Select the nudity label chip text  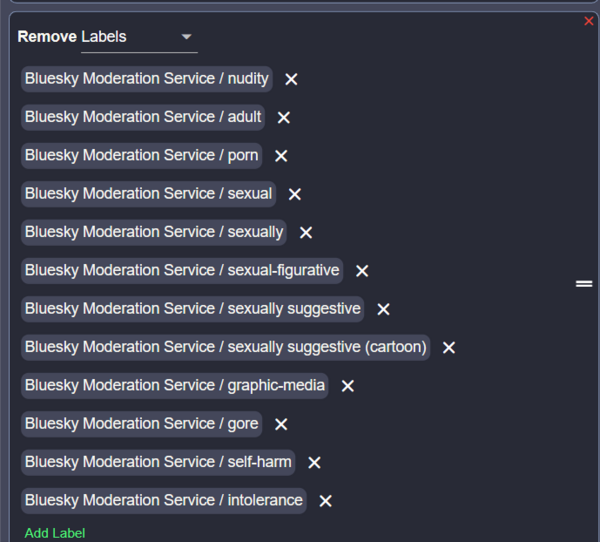(x=146, y=79)
